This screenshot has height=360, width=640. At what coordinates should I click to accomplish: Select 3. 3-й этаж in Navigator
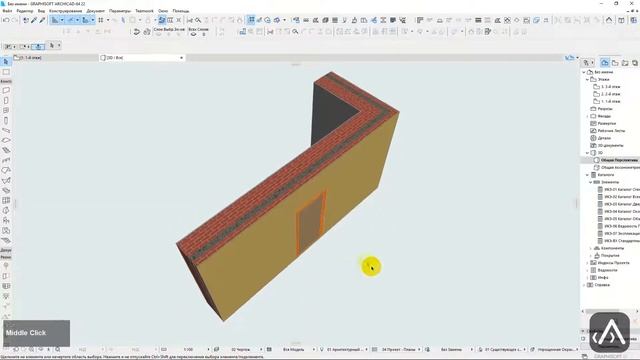610,87
